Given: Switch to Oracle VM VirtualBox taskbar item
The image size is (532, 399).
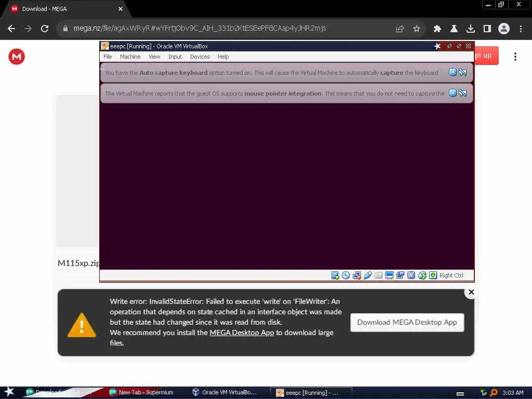Looking at the screenshot, I should click(x=225, y=392).
